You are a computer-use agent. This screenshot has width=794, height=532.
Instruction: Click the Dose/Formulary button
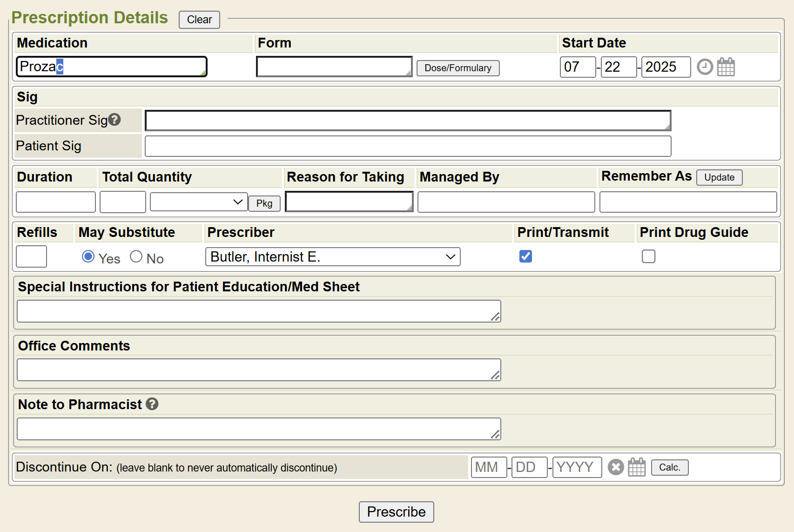(458, 68)
